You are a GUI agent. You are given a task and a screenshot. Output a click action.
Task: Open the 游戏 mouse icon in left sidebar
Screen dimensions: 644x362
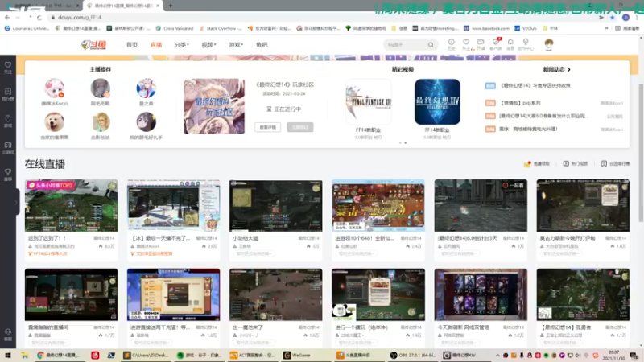point(8,121)
